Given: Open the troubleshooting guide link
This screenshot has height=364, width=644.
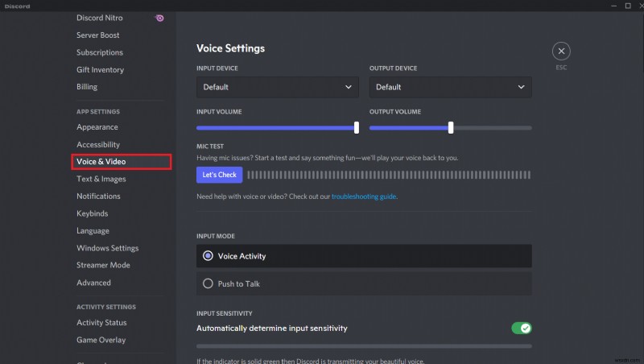Looking at the screenshot, I should [x=364, y=196].
